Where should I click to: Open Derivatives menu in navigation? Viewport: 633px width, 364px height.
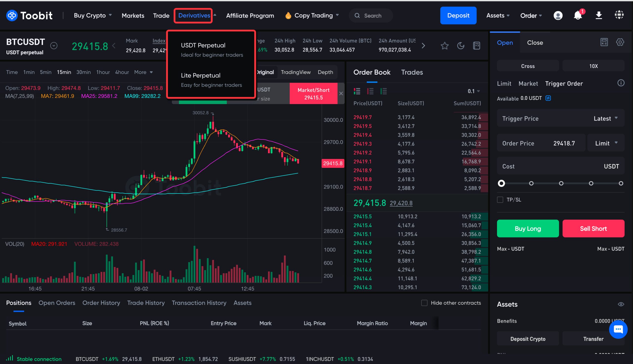pos(194,16)
